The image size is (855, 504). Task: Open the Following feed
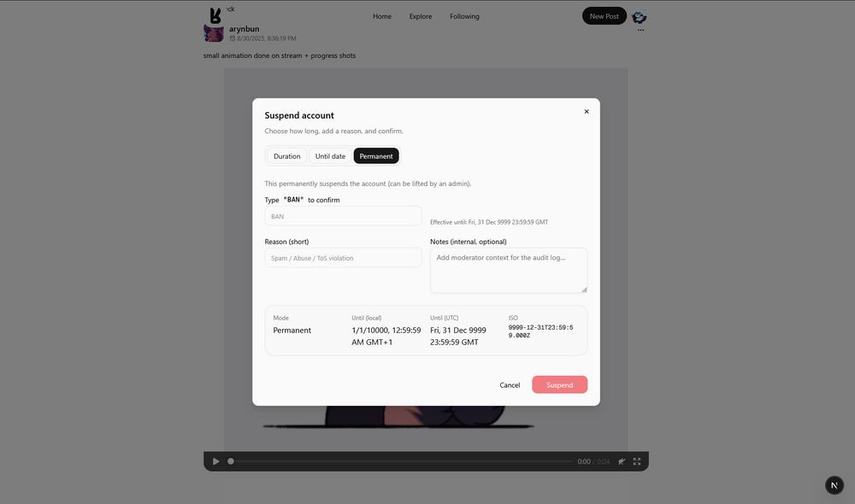pyautogui.click(x=464, y=16)
